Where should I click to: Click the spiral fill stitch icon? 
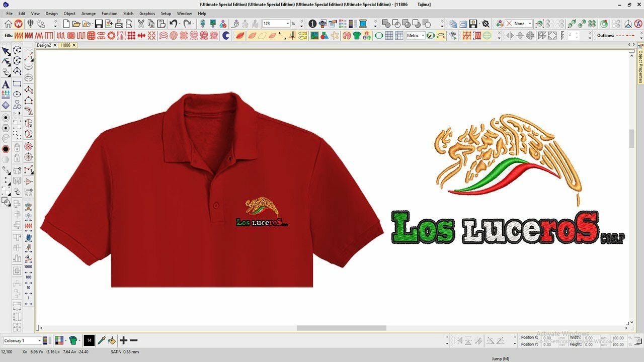[x=174, y=36]
